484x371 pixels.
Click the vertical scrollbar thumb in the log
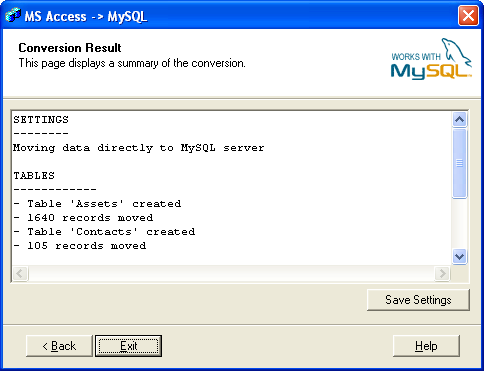(460, 163)
